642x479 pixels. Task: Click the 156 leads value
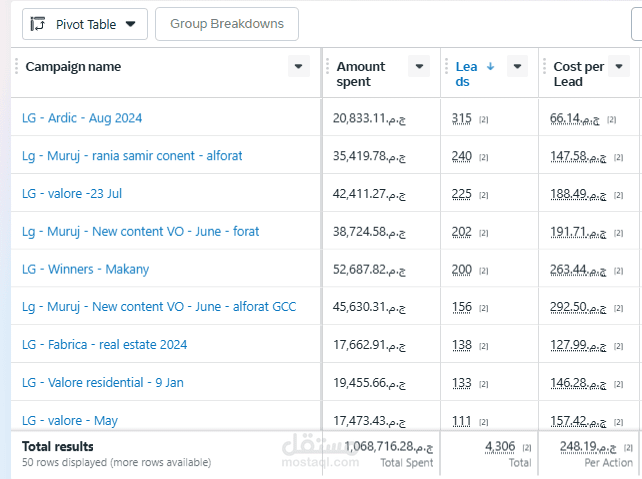click(x=461, y=307)
